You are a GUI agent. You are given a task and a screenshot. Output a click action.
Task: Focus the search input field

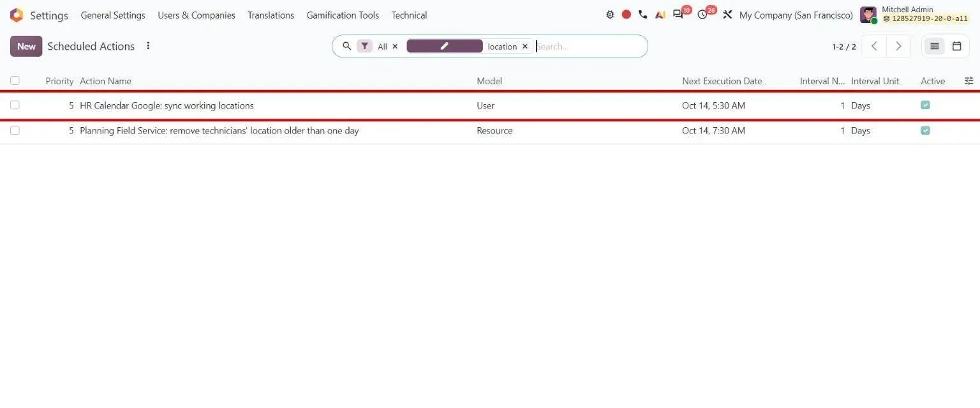coord(590,46)
